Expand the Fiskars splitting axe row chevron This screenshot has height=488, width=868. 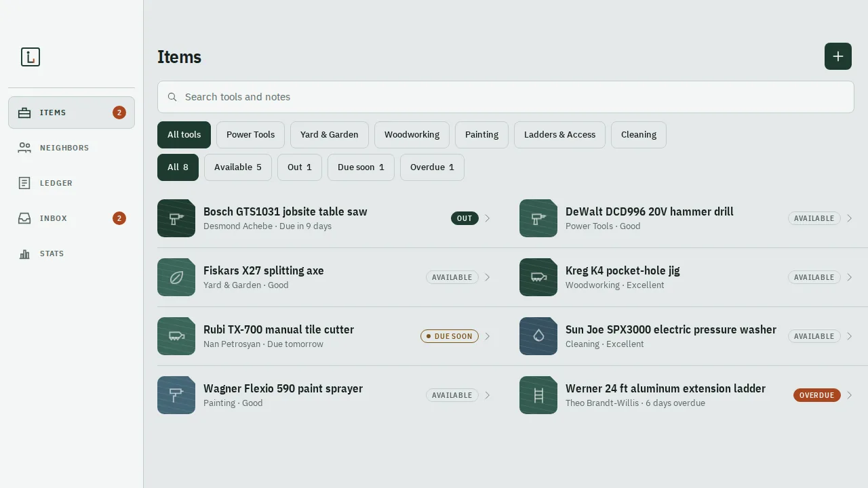click(x=488, y=277)
